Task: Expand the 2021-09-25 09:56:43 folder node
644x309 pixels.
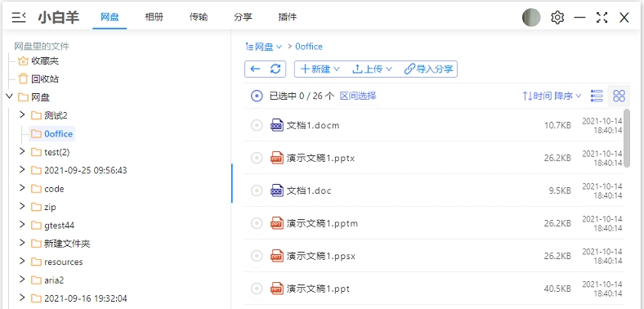Action: click(22, 169)
